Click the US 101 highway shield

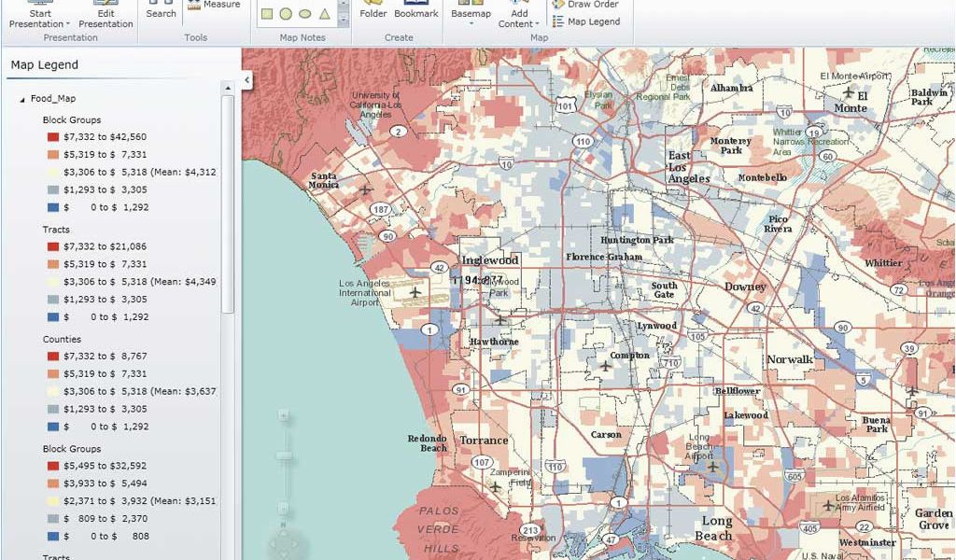(565, 105)
